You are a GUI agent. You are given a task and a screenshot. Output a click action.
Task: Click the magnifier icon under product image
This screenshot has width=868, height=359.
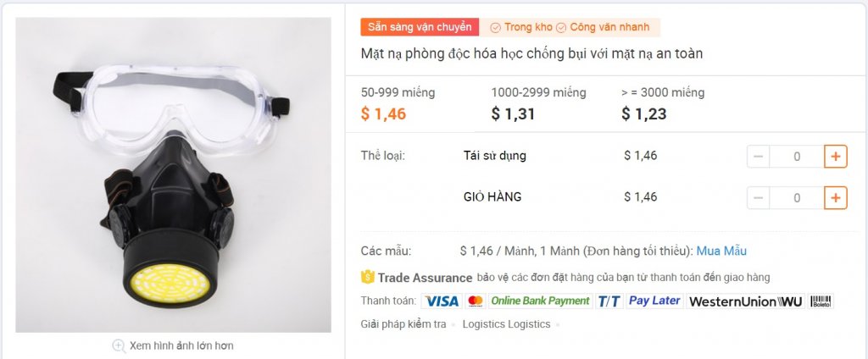pos(119,345)
